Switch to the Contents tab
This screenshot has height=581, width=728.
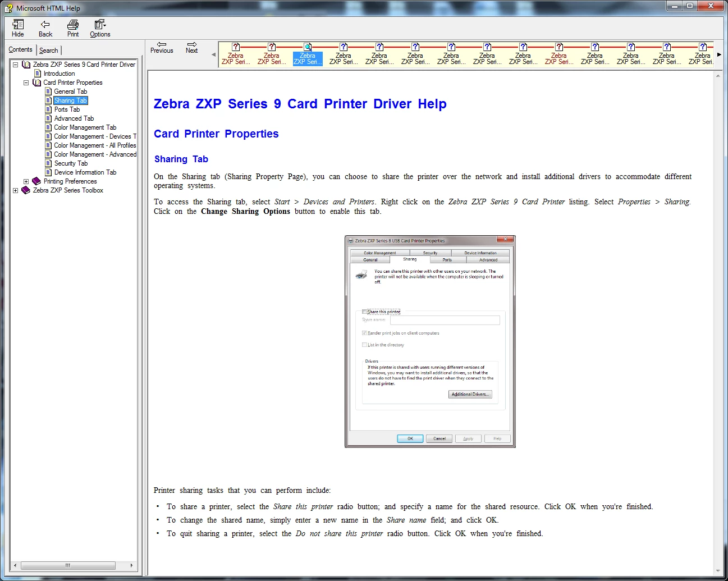[21, 49]
